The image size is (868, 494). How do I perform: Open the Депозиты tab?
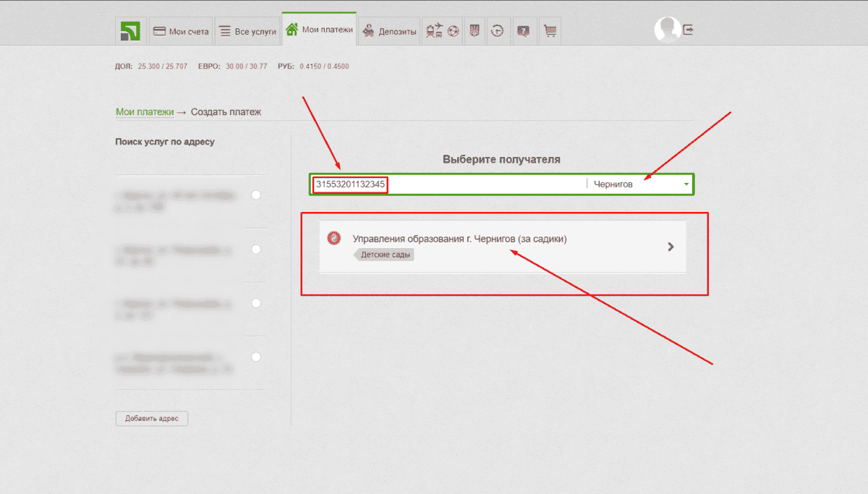tap(390, 31)
